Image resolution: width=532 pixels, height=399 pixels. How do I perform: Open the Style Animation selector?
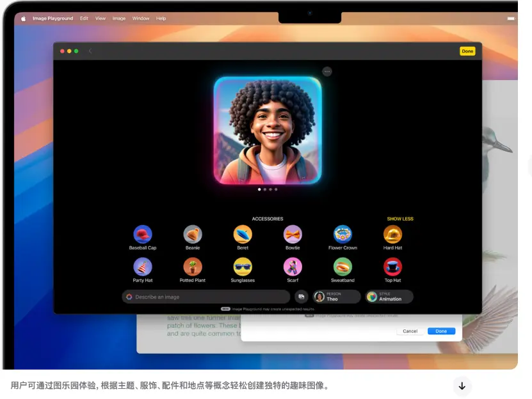[x=389, y=297]
